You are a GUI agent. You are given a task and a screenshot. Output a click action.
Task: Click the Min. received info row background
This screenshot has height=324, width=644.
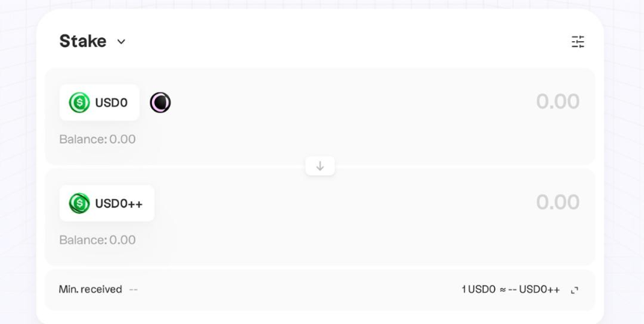click(320, 290)
